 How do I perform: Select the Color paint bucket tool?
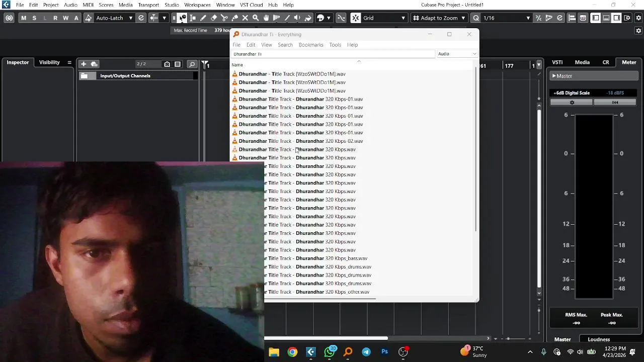pos(308,18)
